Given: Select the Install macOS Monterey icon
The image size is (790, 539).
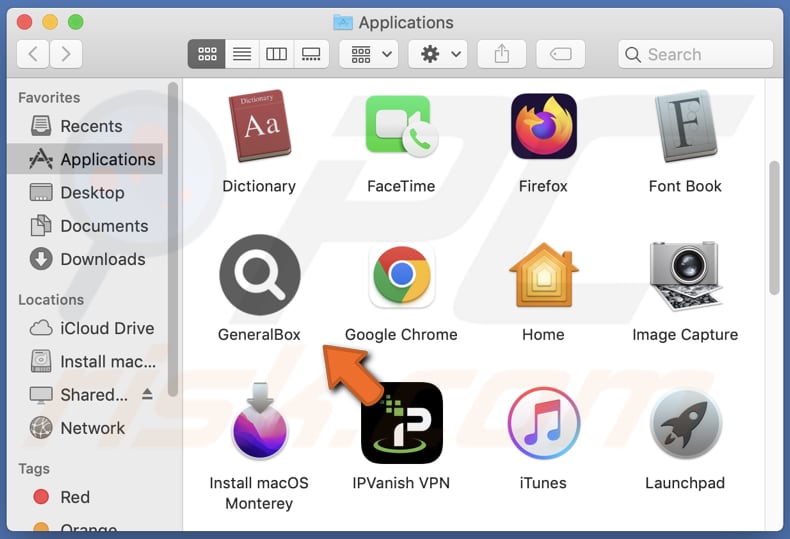Looking at the screenshot, I should point(259,422).
